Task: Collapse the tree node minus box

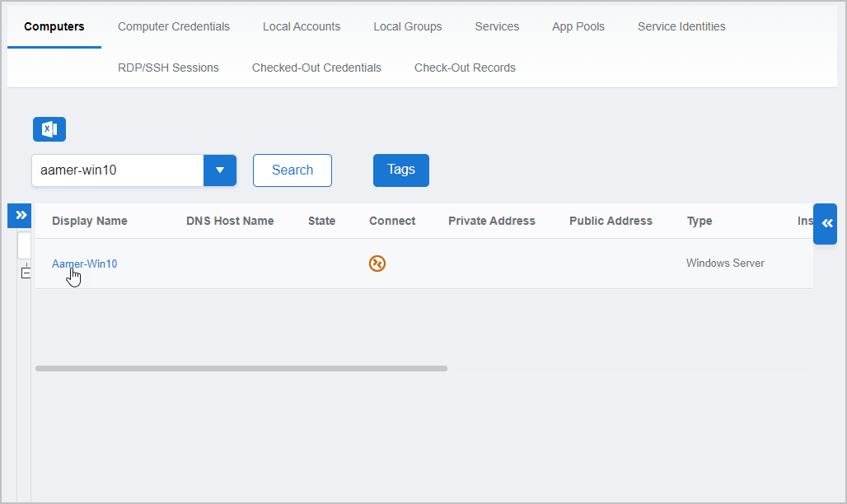Action: click(26, 273)
